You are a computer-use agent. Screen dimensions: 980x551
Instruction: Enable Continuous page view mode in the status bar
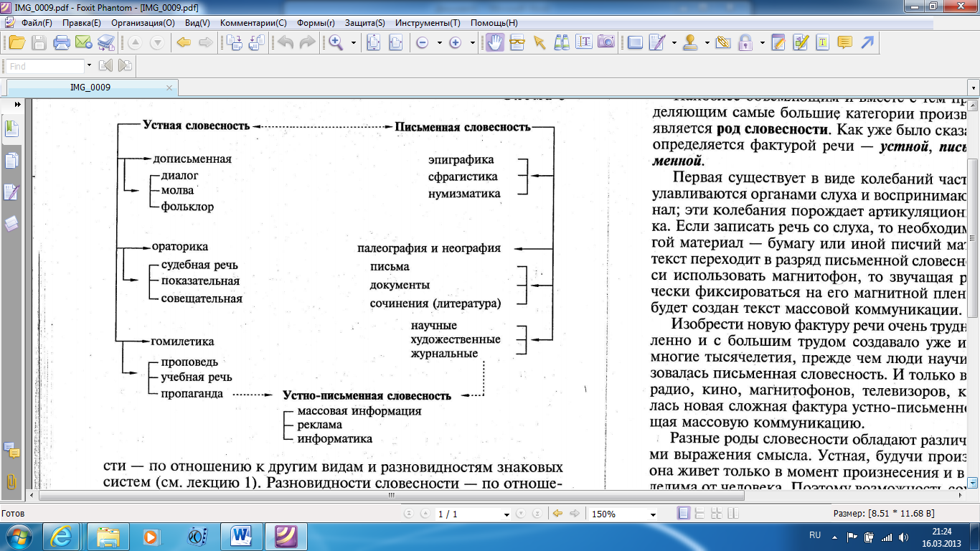(x=699, y=514)
